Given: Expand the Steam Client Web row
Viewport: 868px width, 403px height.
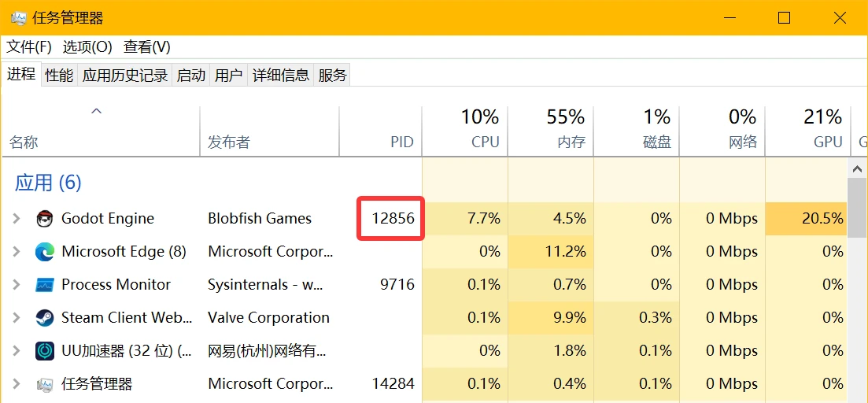Looking at the screenshot, I should 17,318.
